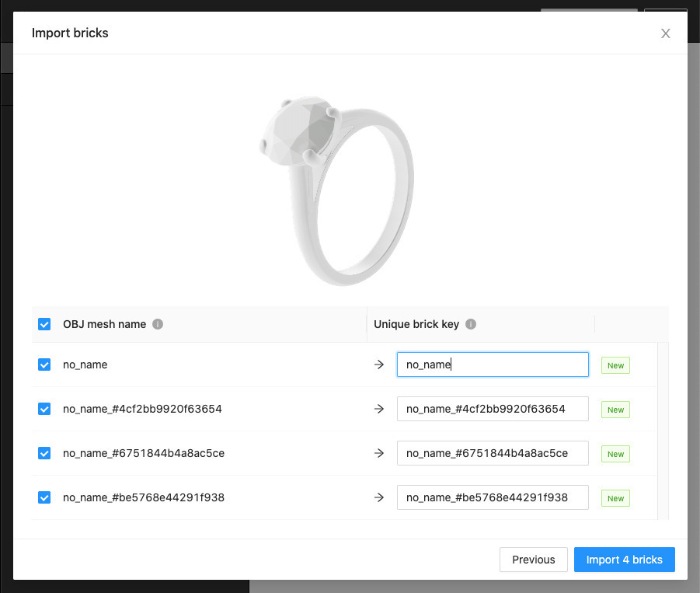This screenshot has width=700, height=593.
Task: Deselect the no_name_#be5768e44291f938 mesh row
Action: [44, 497]
